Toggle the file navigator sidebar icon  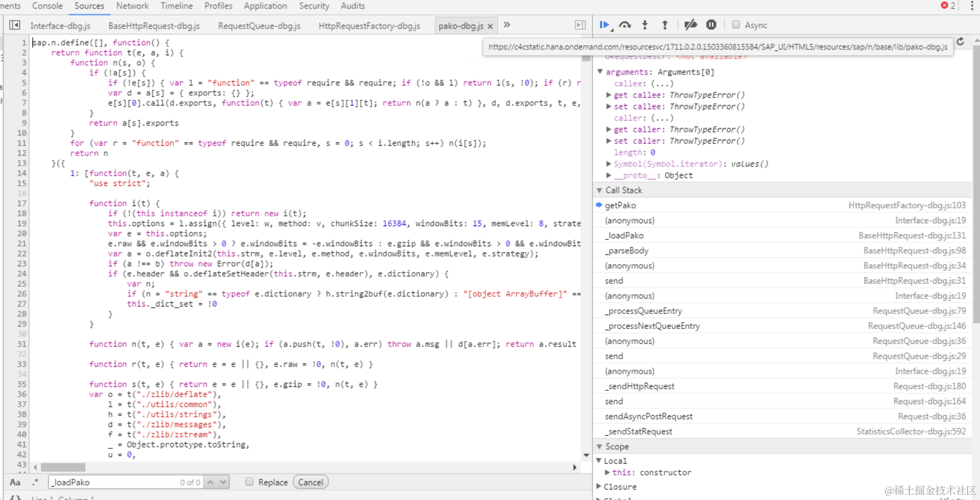click(15, 25)
